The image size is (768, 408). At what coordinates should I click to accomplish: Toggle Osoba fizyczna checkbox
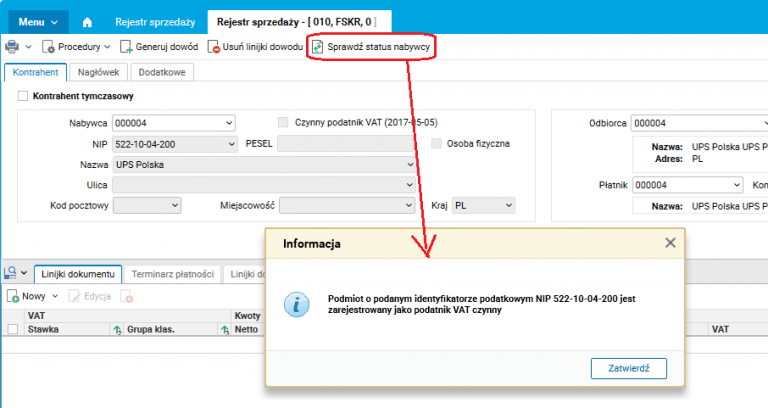point(436,144)
